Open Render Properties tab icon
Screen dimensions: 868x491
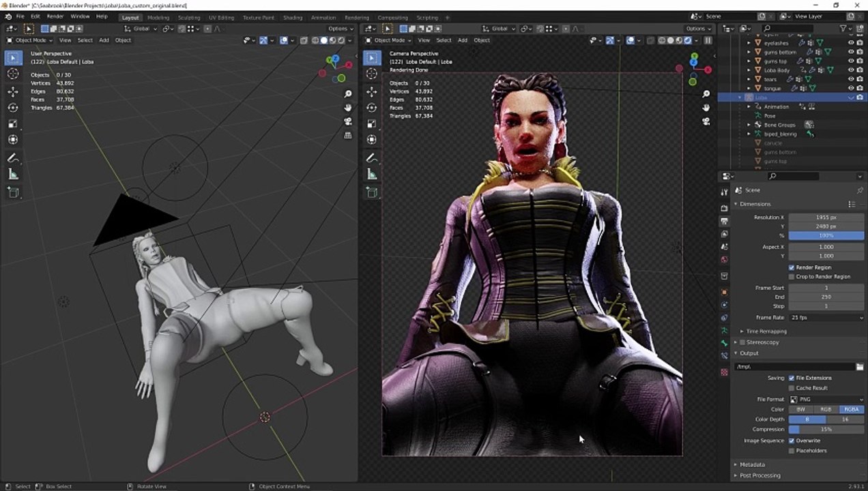(724, 208)
